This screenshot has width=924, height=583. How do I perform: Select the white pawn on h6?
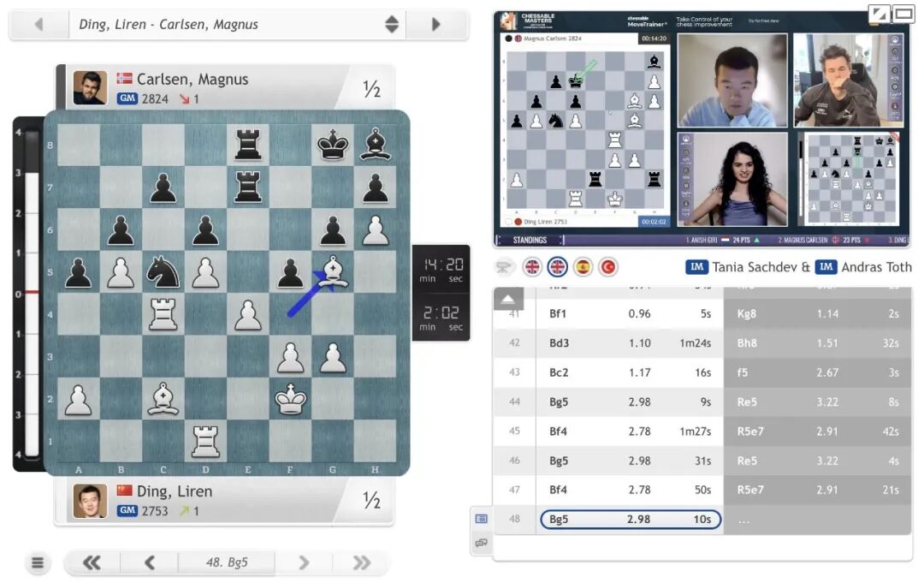click(376, 229)
